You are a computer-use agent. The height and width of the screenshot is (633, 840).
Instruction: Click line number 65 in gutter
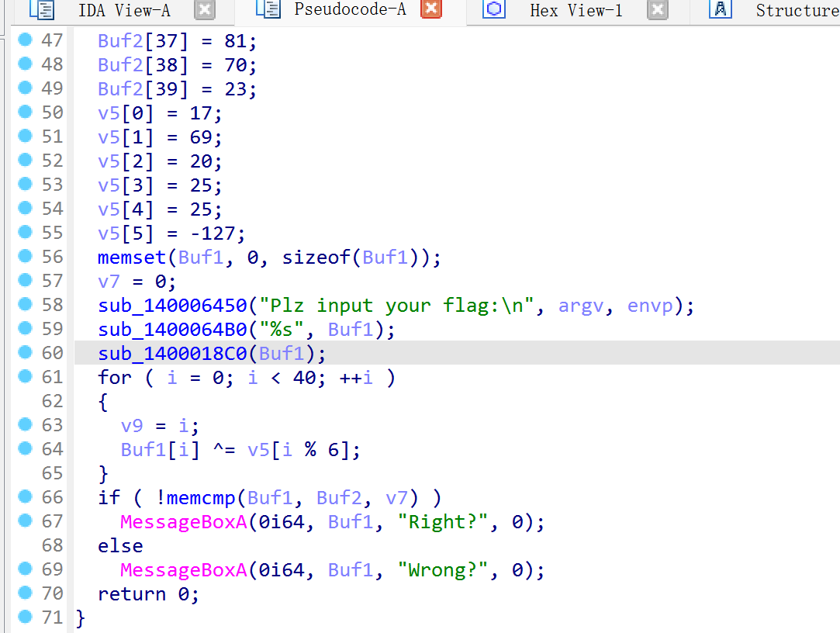point(53,473)
